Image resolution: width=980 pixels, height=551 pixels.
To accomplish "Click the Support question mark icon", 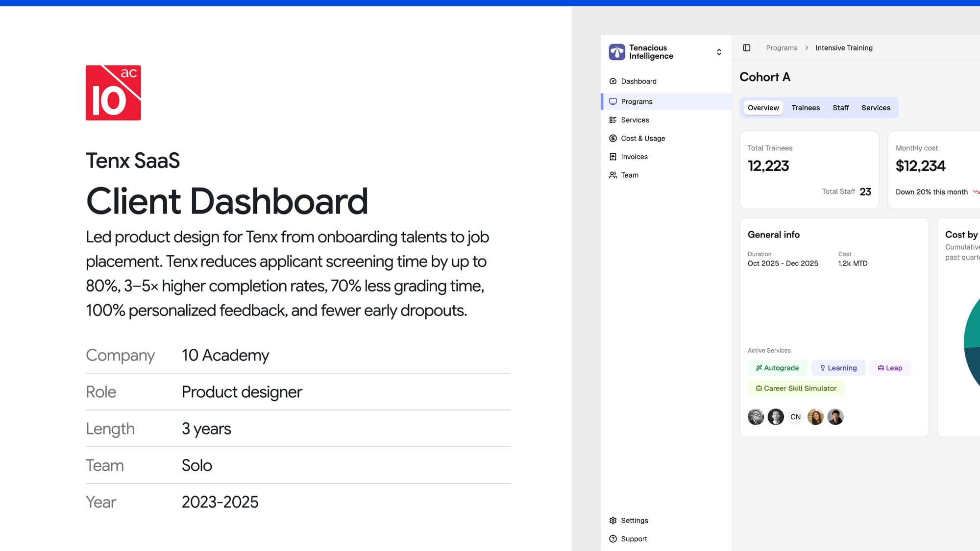I will [613, 539].
